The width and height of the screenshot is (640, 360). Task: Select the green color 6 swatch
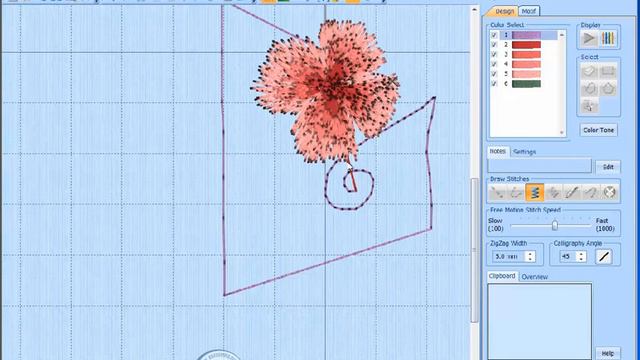pos(527,84)
